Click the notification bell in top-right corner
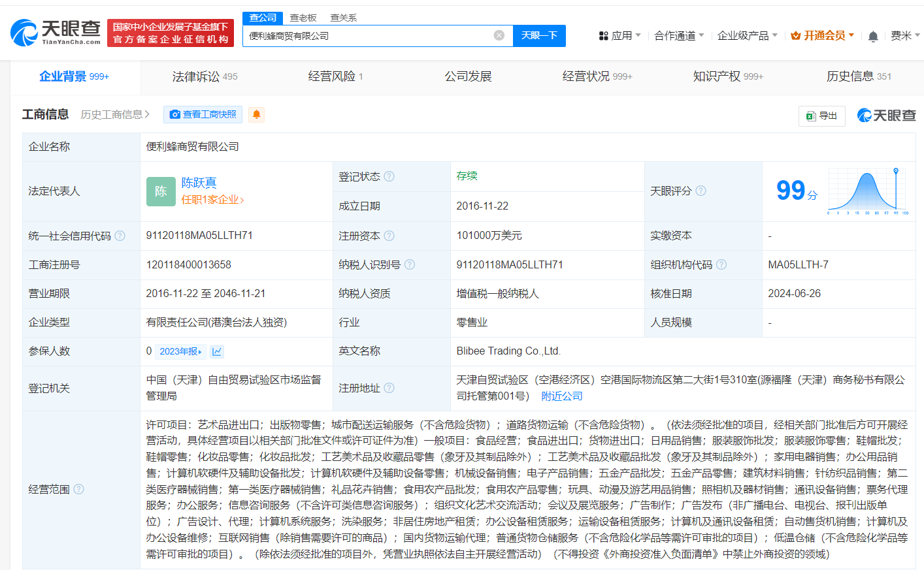The height and width of the screenshot is (570, 924). pos(872,36)
